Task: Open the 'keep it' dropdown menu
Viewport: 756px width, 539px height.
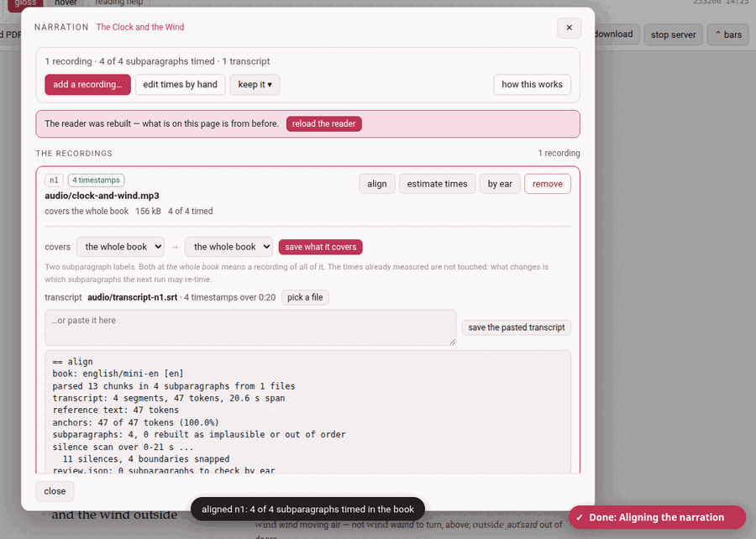Action: coord(255,84)
